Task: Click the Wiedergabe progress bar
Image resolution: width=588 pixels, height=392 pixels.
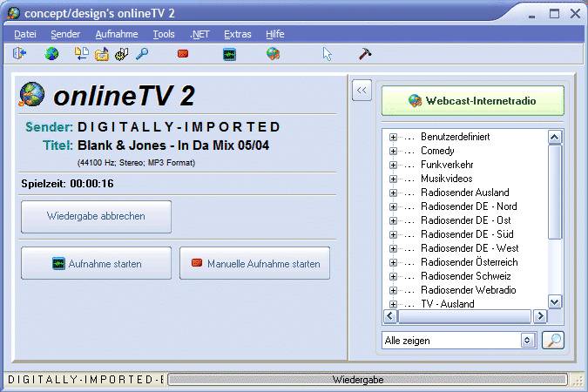Action: click(367, 380)
